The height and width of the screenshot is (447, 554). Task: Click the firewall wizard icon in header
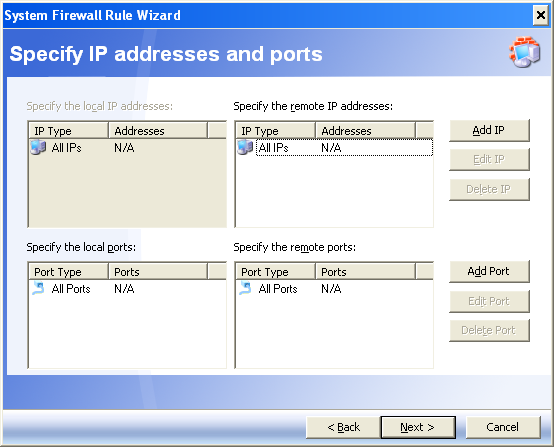click(x=525, y=52)
